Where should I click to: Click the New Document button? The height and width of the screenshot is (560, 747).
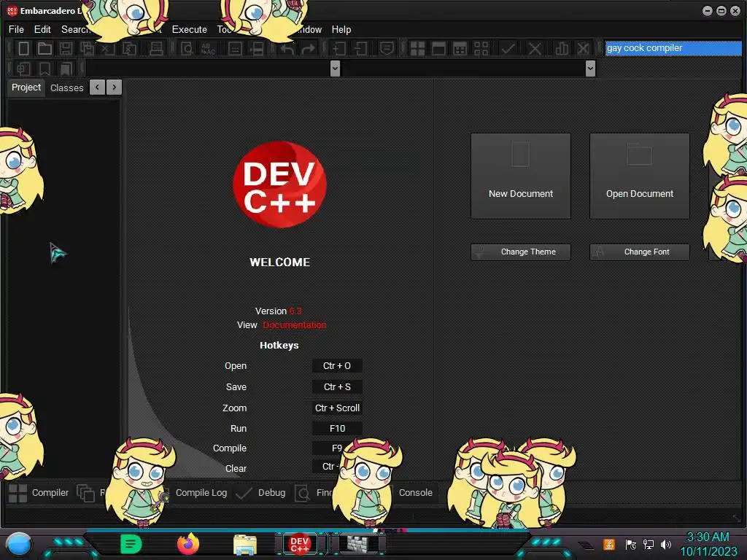pyautogui.click(x=521, y=176)
